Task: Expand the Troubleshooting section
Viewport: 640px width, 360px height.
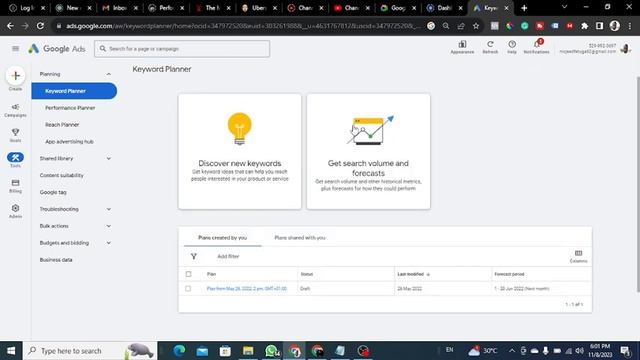Action: [x=109, y=209]
